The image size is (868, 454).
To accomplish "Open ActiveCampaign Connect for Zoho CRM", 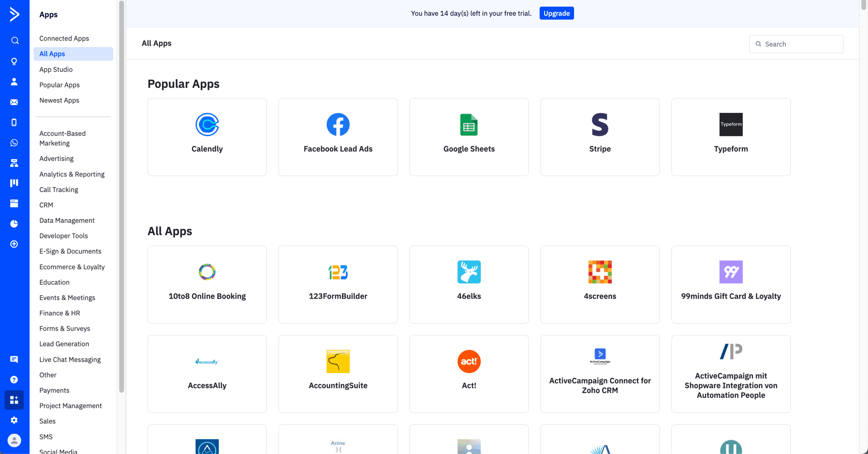I will coord(600,374).
